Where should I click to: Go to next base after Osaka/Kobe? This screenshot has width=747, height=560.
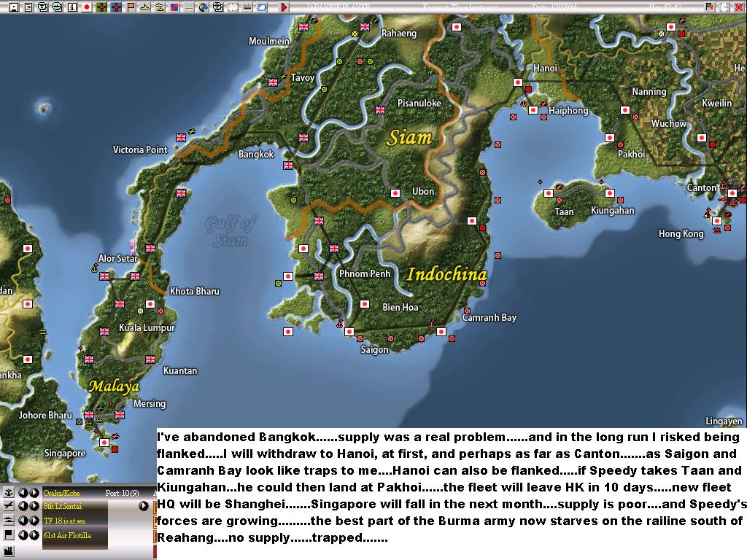[34, 493]
